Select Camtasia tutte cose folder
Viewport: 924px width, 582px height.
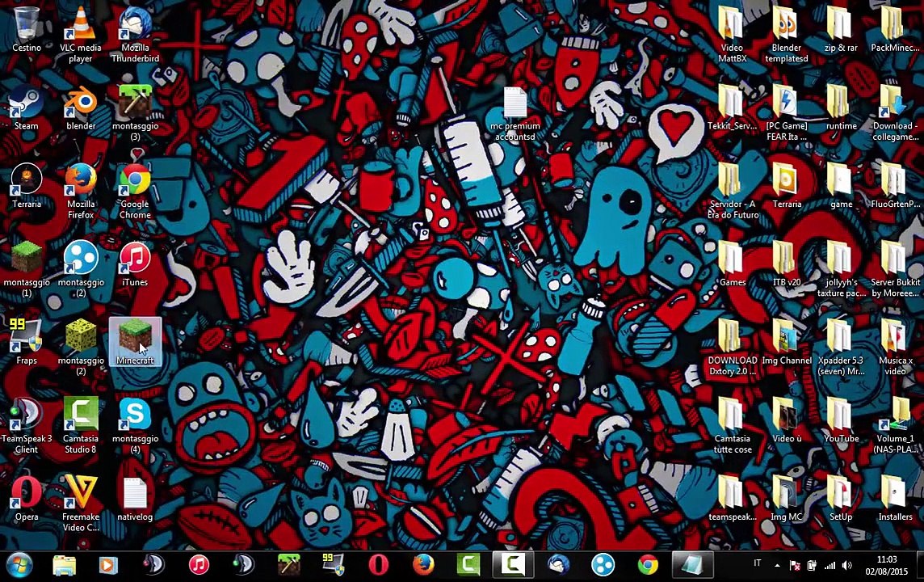point(732,426)
